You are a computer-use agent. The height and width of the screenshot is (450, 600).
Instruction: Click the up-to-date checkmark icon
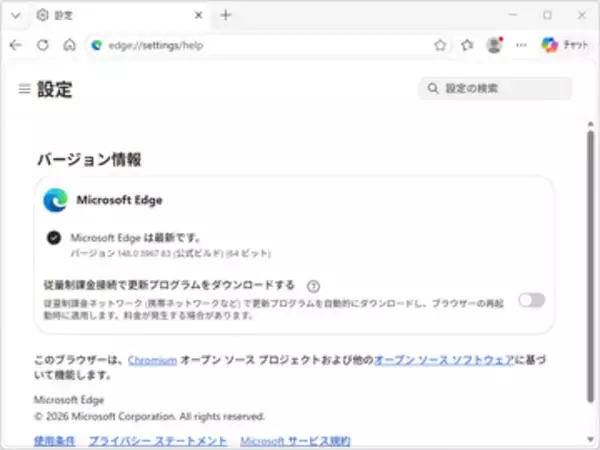[x=54, y=238]
